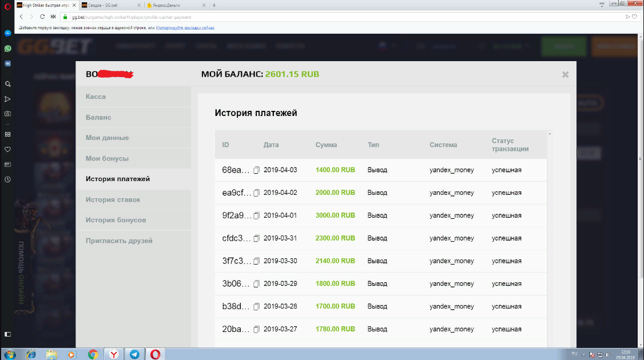This screenshot has height=360, width=644.
Task: Click the Сумма column header
Action: point(326,145)
